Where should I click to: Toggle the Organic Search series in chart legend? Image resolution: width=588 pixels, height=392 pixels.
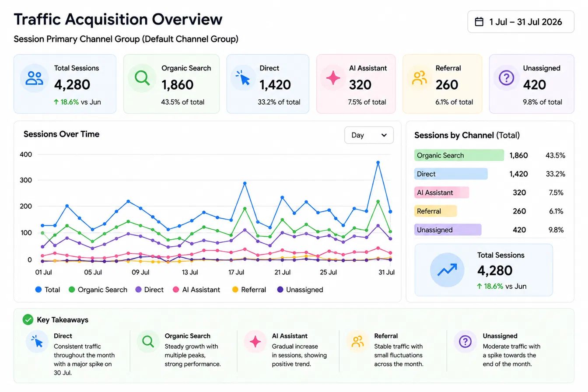(x=98, y=290)
